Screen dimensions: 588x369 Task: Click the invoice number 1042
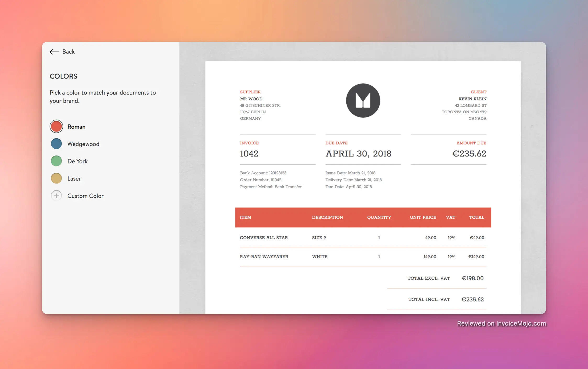[249, 154]
